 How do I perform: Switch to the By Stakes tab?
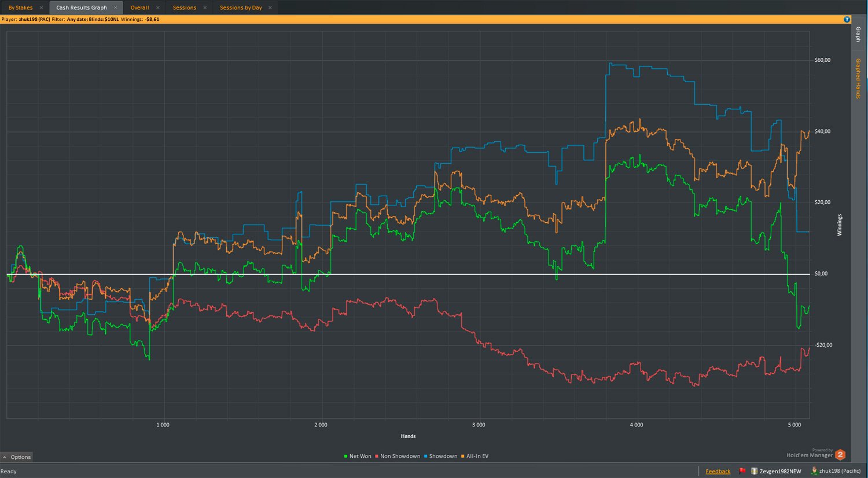[x=20, y=8]
